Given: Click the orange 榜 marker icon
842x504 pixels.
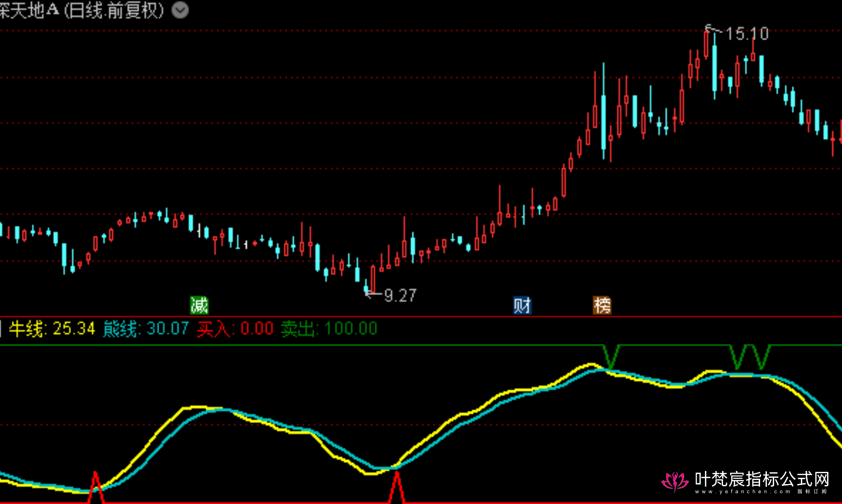Looking at the screenshot, I should coord(602,305).
